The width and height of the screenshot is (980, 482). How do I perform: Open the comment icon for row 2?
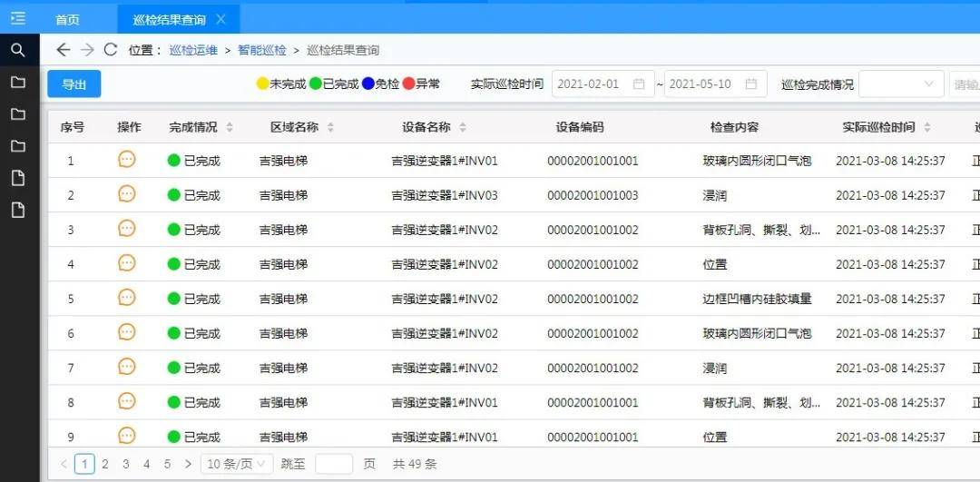[127, 194]
